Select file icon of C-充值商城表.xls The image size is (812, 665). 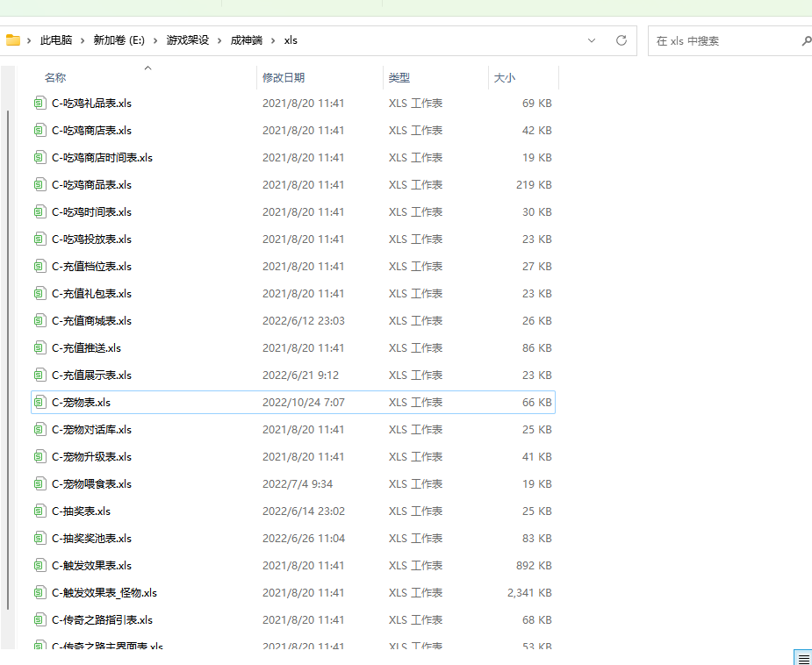pyautogui.click(x=40, y=320)
